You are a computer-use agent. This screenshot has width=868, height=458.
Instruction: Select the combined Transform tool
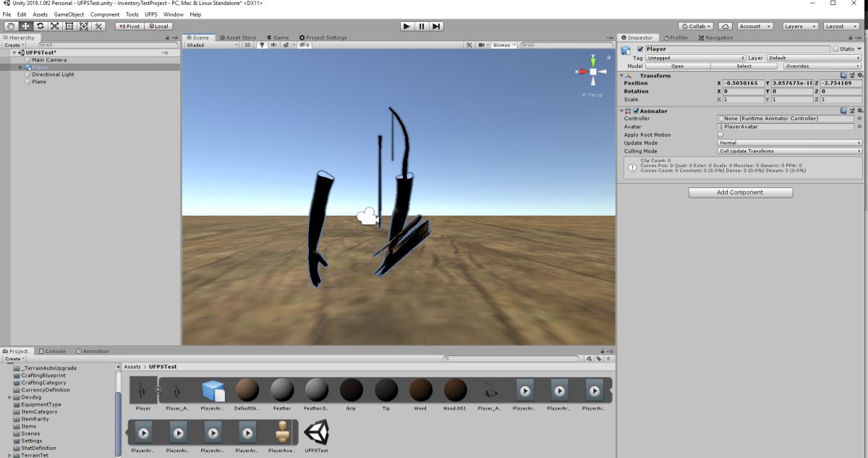[83, 26]
